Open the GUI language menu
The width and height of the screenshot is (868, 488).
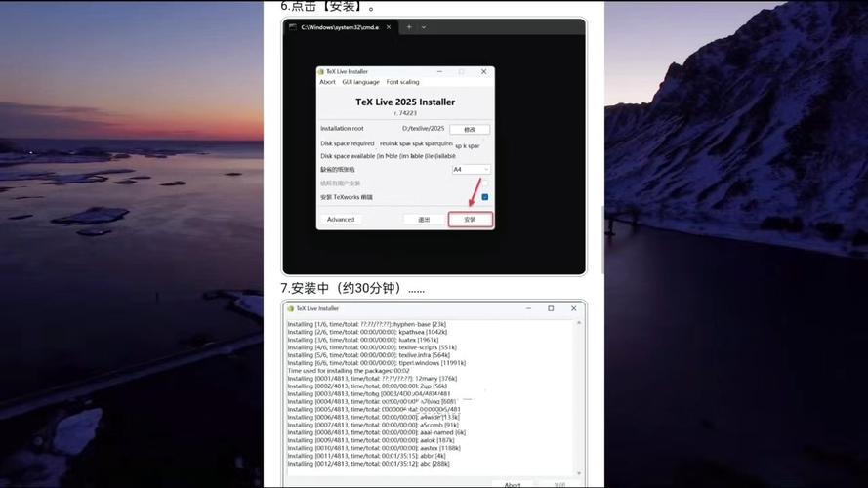360,82
